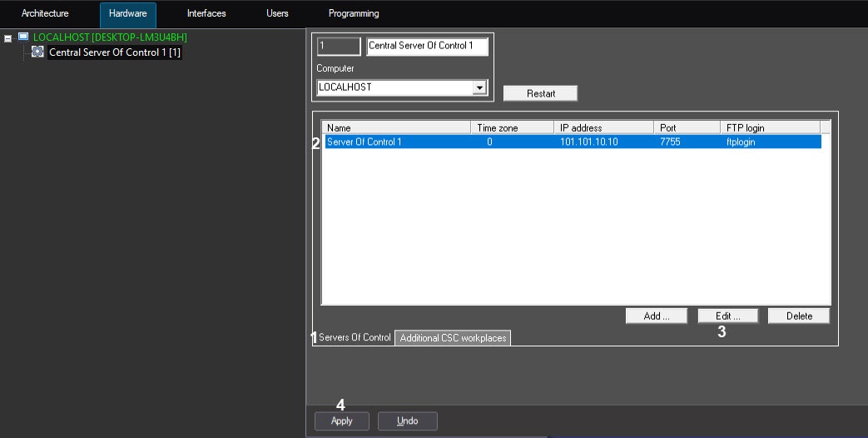
Task: Click the LOCALHOST computer icon in tree
Action: tap(23, 37)
